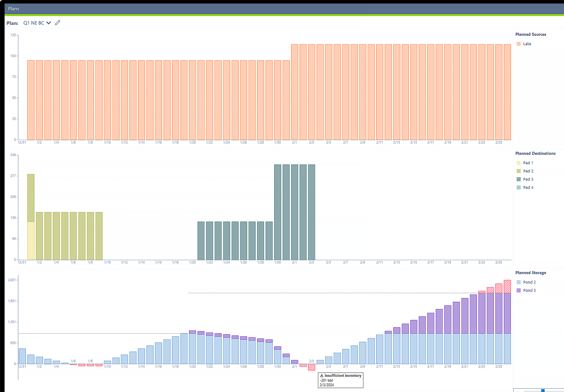The width and height of the screenshot is (564, 392).
Task: Click the Pond 3 purple legend swatch
Action: click(519, 291)
